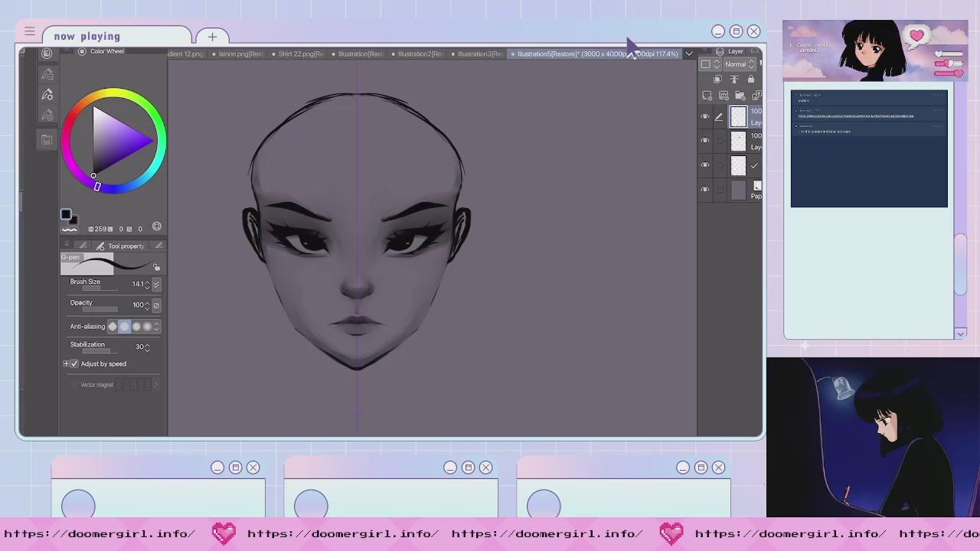The image size is (980, 551).
Task: Toggle the Adjust by speed checkbox
Action: click(74, 364)
